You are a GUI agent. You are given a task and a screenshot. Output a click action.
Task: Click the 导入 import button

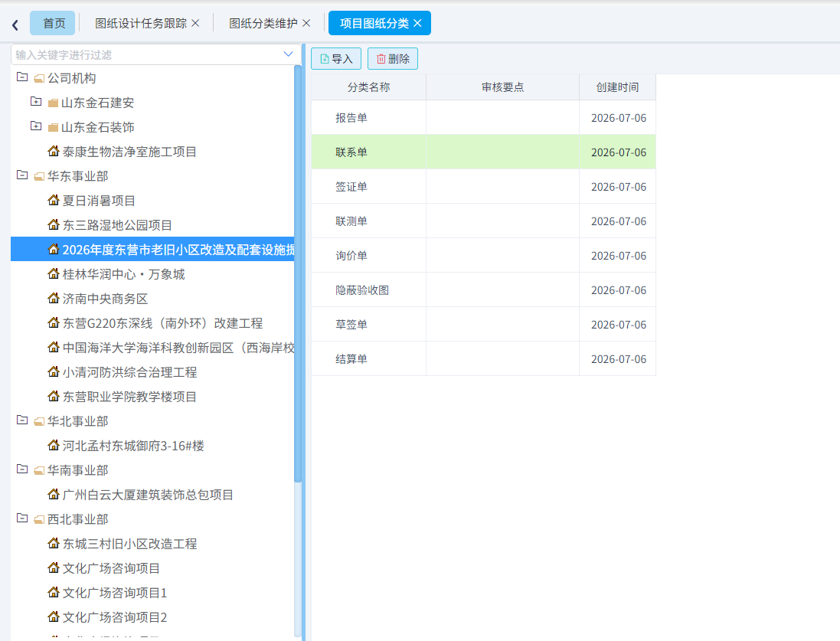336,59
